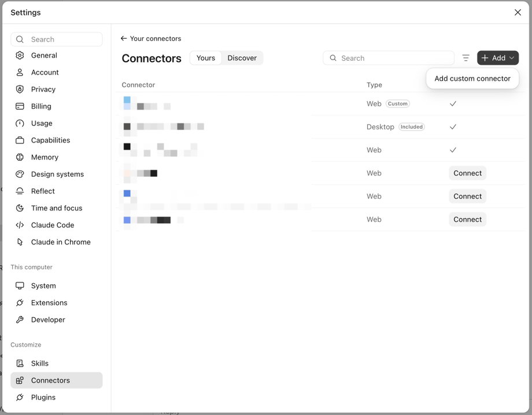Click the System monitor icon

click(20, 286)
